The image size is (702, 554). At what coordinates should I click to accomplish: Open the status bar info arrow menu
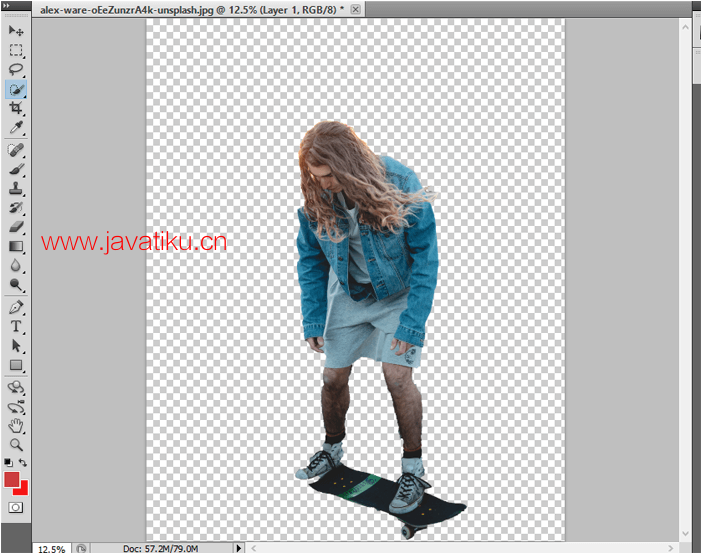click(x=238, y=548)
